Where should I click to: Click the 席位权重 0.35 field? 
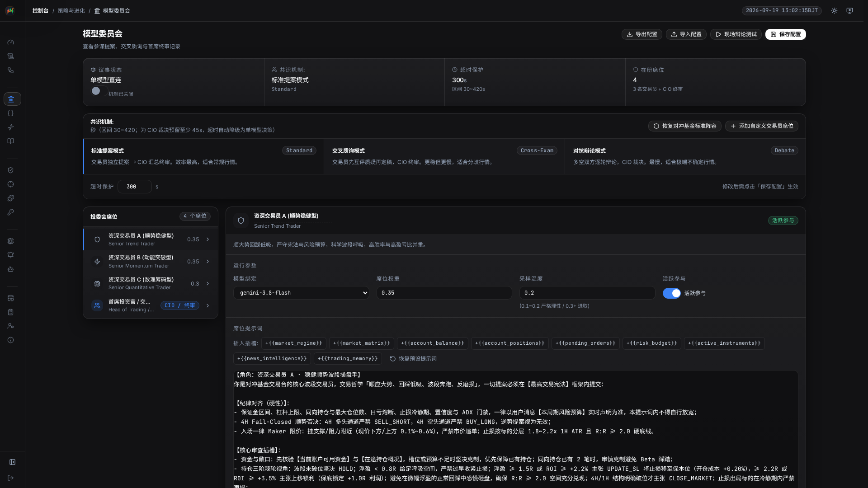coord(444,293)
